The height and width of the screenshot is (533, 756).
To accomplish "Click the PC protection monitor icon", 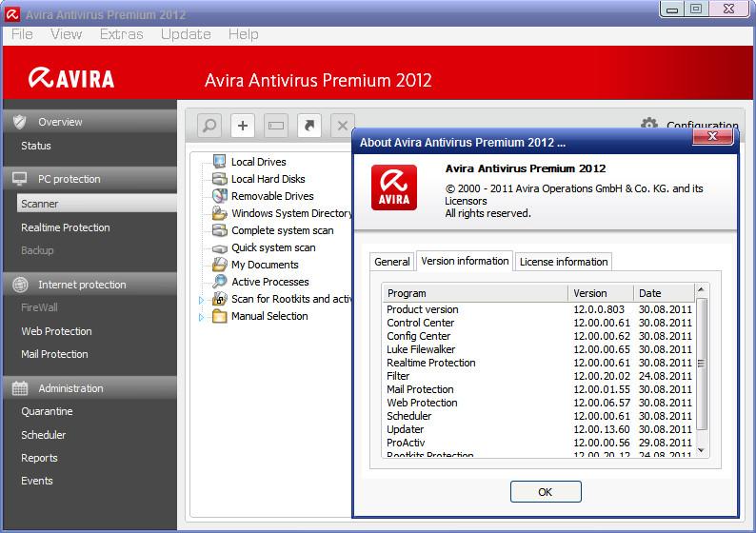I will click(20, 179).
